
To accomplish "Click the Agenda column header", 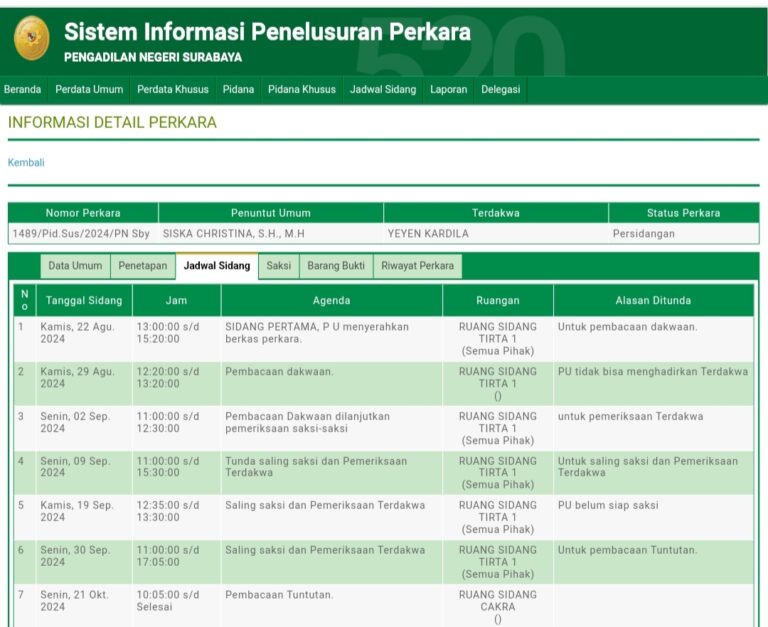I will click(x=332, y=301).
